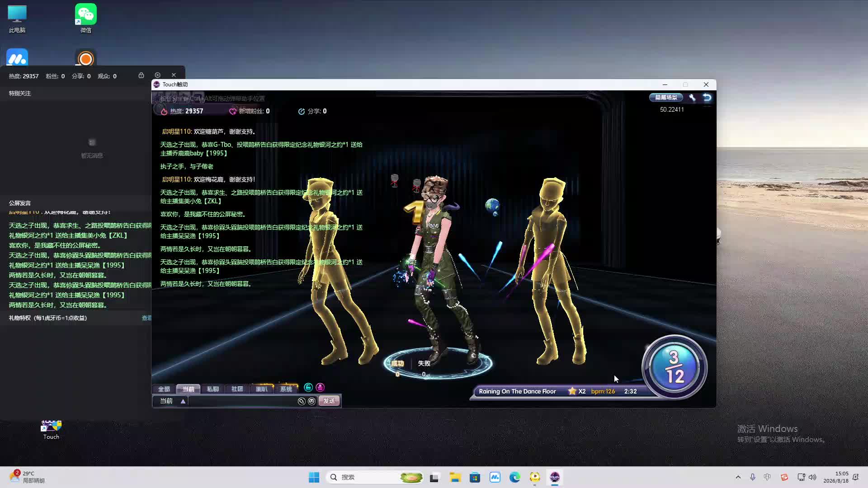Open the 微信 WeChat desktop icon

coord(86,19)
